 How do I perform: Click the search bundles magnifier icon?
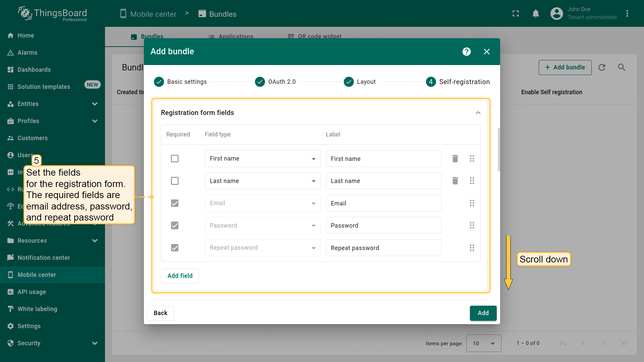622,67
